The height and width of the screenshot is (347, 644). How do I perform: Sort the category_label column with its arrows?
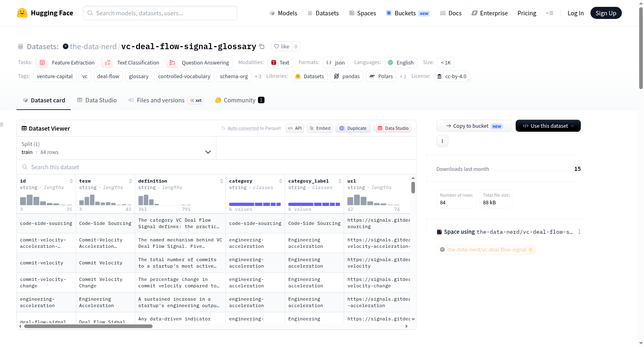point(340,181)
